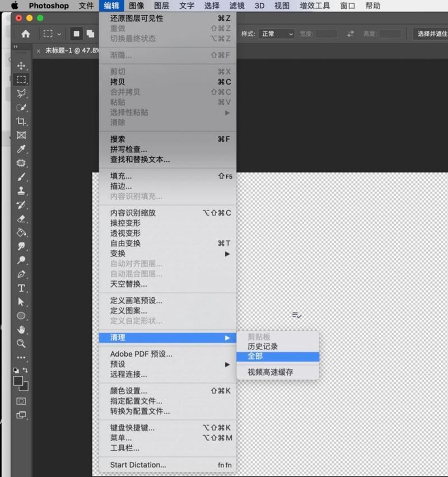Click the foreground color swatch

point(18,381)
